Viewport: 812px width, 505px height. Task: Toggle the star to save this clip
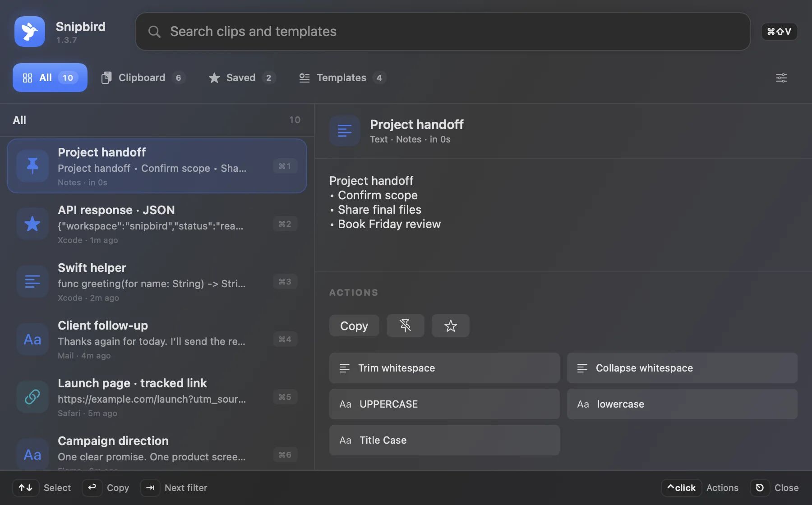click(451, 326)
